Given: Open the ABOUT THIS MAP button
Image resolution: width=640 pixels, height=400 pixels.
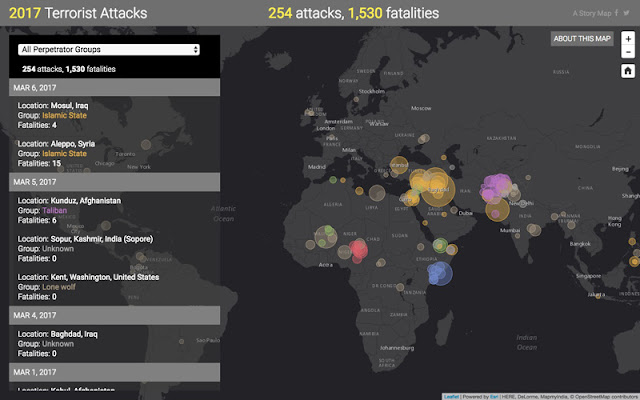Looking at the screenshot, I should [x=582, y=39].
